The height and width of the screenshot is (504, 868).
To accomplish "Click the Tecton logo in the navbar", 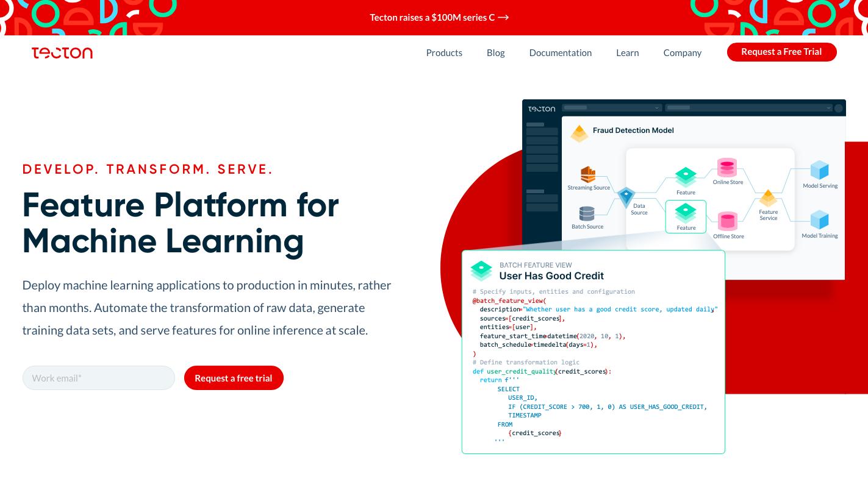I will pyautogui.click(x=62, y=53).
